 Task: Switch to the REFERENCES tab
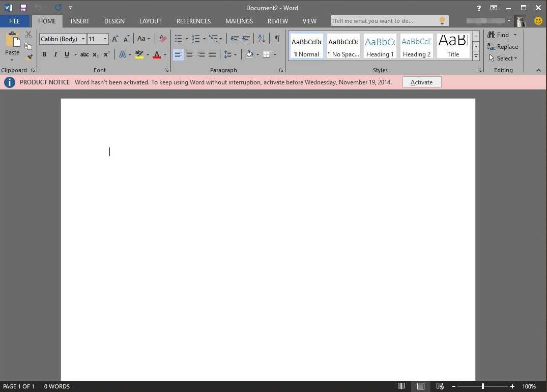pos(193,21)
